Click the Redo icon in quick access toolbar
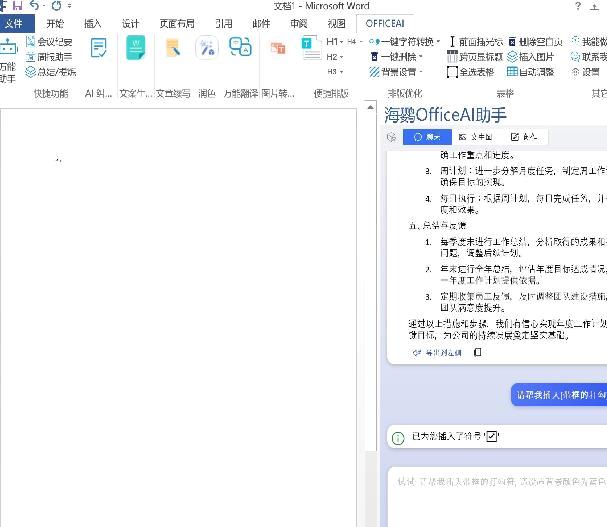The width and height of the screenshot is (607, 527). [x=57, y=5]
